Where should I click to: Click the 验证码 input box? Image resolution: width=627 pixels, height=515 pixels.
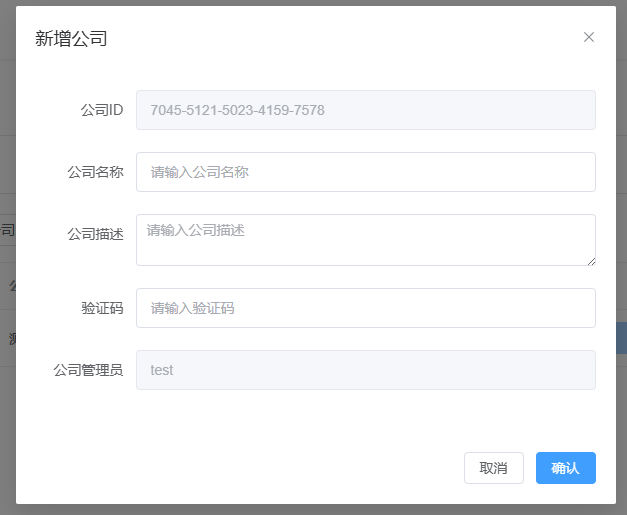pos(365,308)
